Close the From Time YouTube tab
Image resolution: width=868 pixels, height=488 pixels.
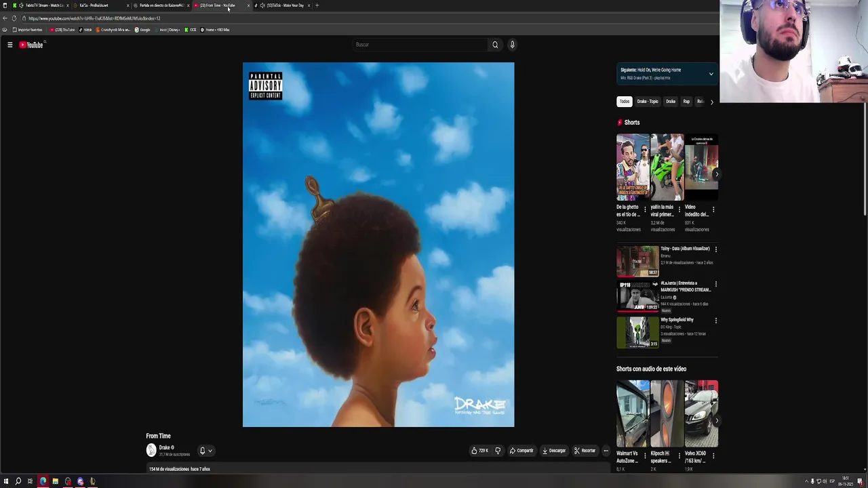(x=248, y=5)
